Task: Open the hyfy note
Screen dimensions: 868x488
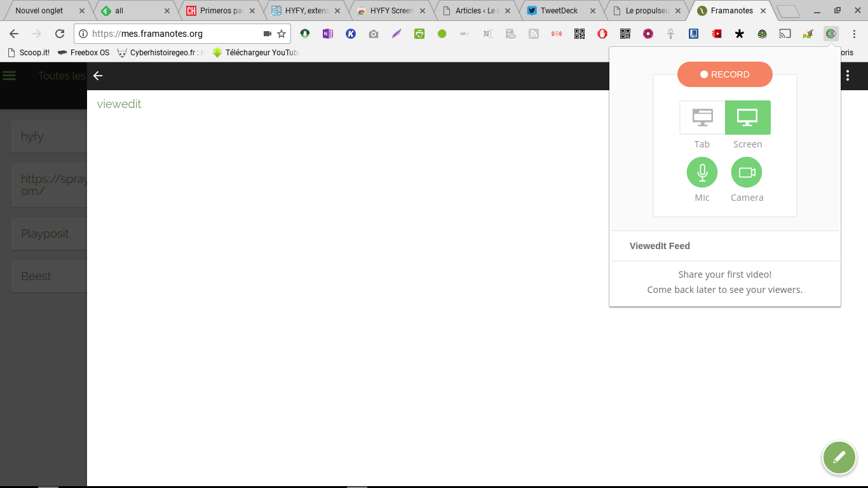Action: click(x=49, y=137)
